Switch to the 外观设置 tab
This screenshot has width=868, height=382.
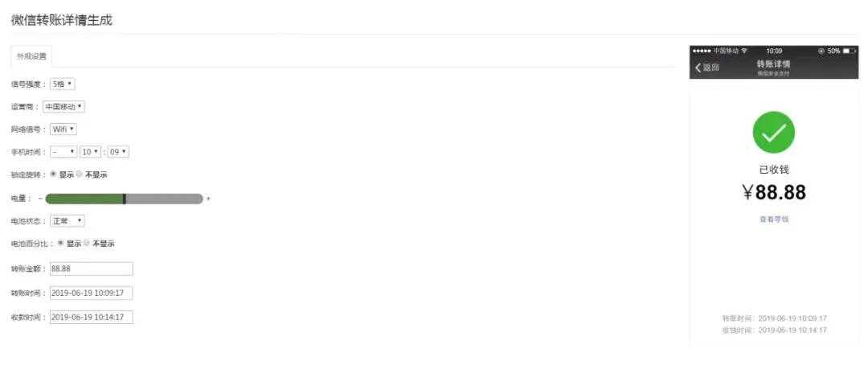pyautogui.click(x=31, y=56)
